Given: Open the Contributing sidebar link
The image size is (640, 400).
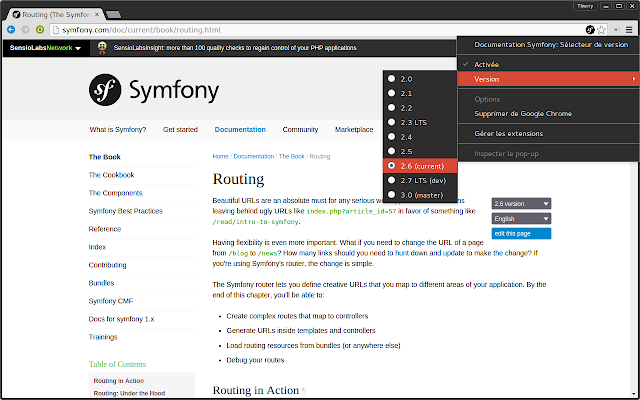Looking at the screenshot, I should pyautogui.click(x=107, y=265).
